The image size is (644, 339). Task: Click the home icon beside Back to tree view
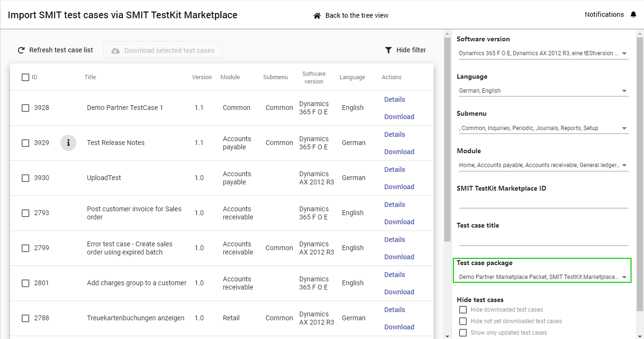tap(317, 16)
